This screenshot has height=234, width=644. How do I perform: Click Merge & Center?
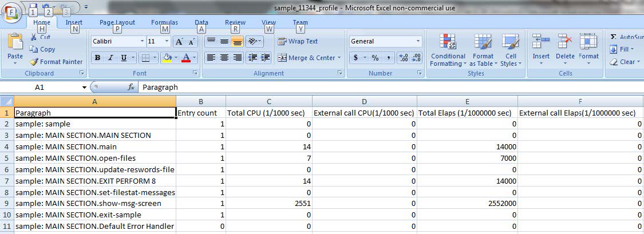point(309,58)
